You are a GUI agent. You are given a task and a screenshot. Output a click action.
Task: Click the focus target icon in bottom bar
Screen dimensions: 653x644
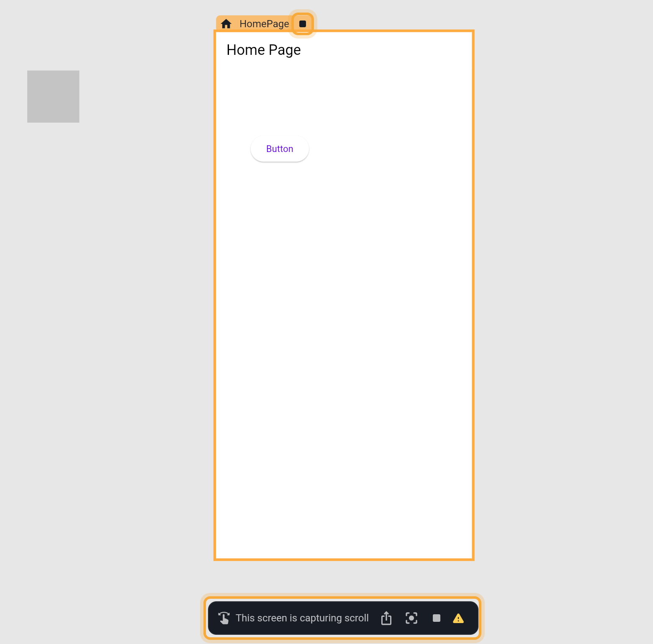tap(411, 618)
